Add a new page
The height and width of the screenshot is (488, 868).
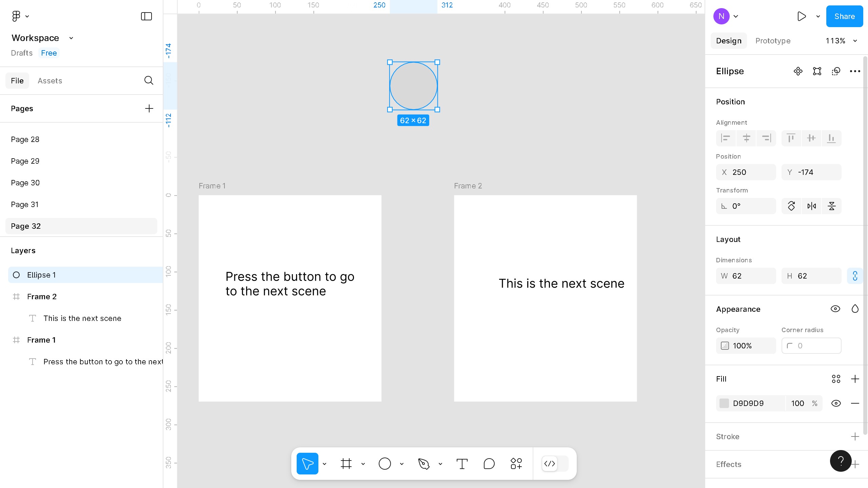[149, 108]
